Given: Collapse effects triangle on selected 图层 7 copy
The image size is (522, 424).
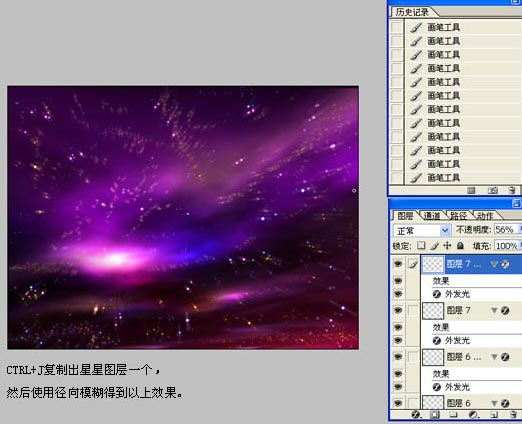Looking at the screenshot, I should tap(494, 264).
